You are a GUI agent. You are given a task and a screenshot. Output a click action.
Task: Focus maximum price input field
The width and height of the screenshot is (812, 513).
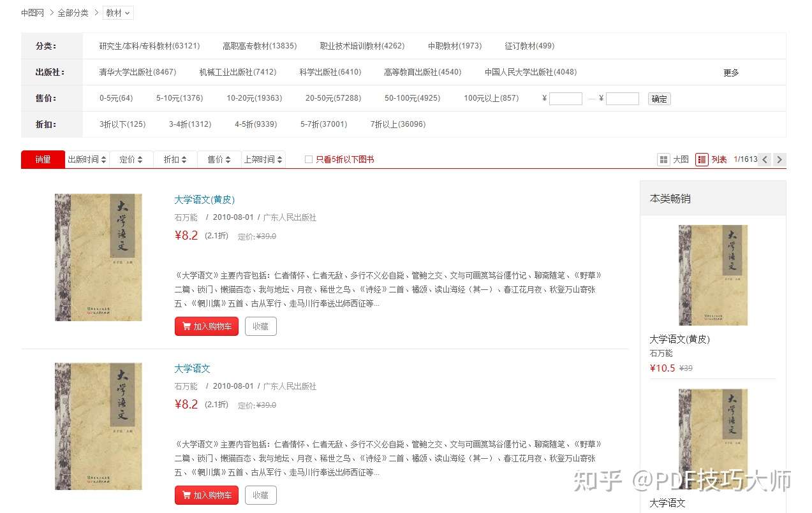(x=623, y=99)
